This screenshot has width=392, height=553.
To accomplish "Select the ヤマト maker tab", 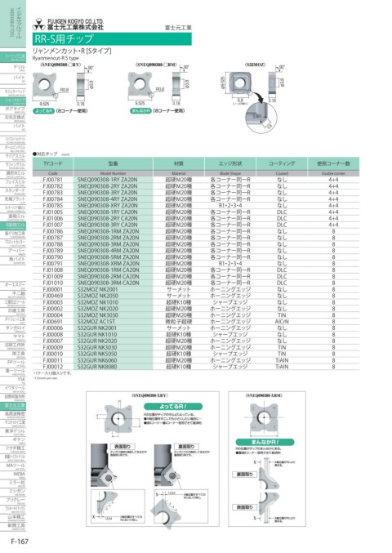I will 13,337.
